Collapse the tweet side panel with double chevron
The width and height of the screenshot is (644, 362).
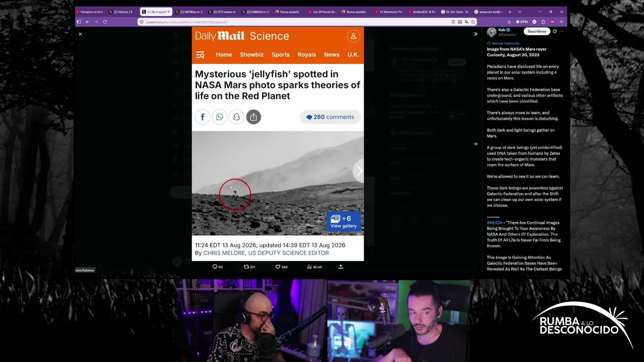[x=475, y=34]
